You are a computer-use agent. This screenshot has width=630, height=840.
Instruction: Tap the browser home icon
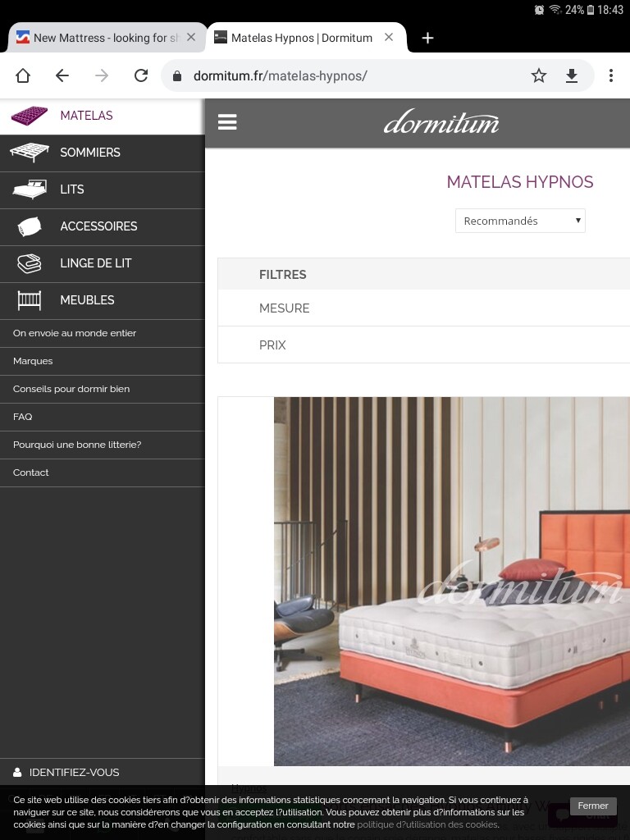pos(22,75)
